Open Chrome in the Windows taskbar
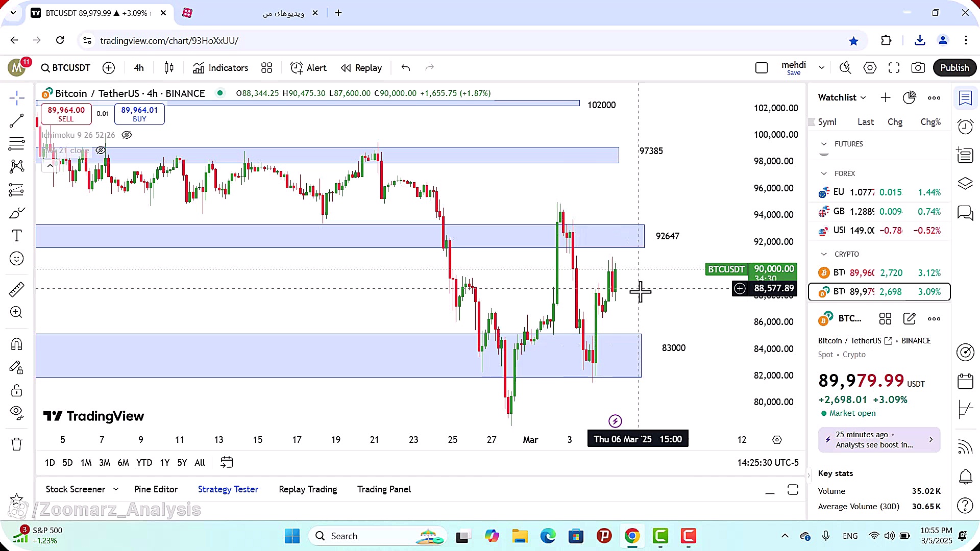Screen dimensions: 980x551 (x=632, y=536)
